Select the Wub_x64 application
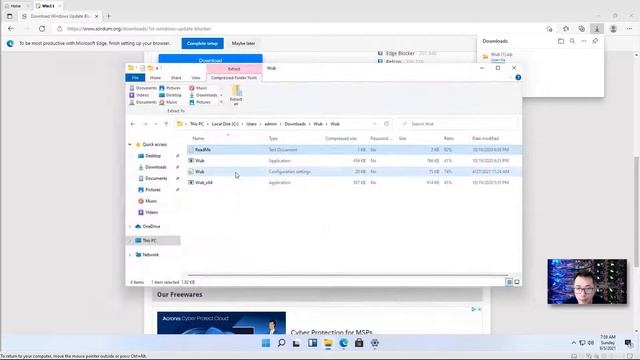Screen dimensions: 640x360 354,183
